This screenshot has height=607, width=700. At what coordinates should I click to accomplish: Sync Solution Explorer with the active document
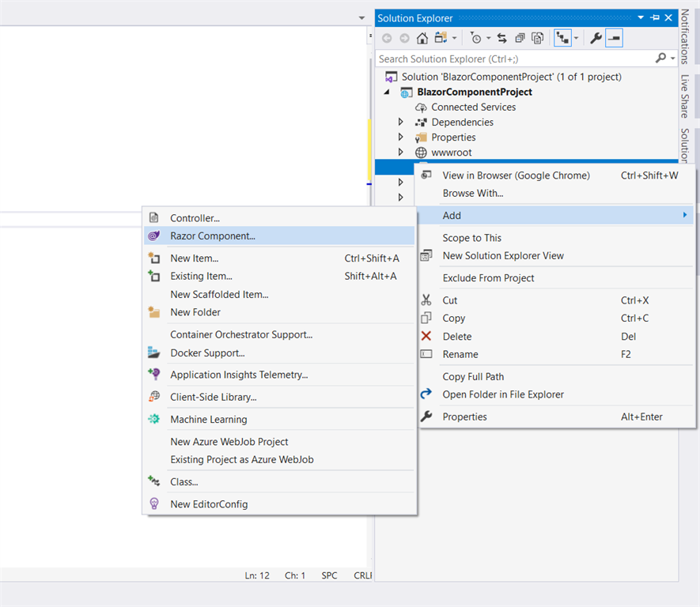coord(502,39)
